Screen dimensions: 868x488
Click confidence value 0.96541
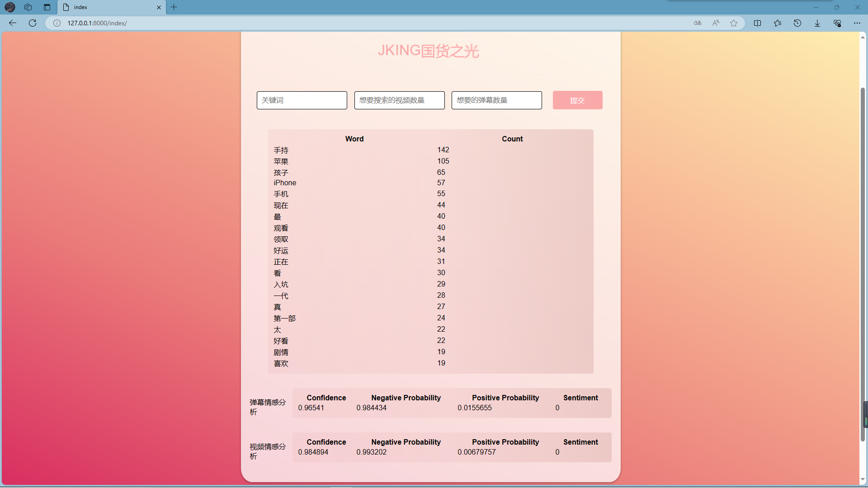coord(311,408)
